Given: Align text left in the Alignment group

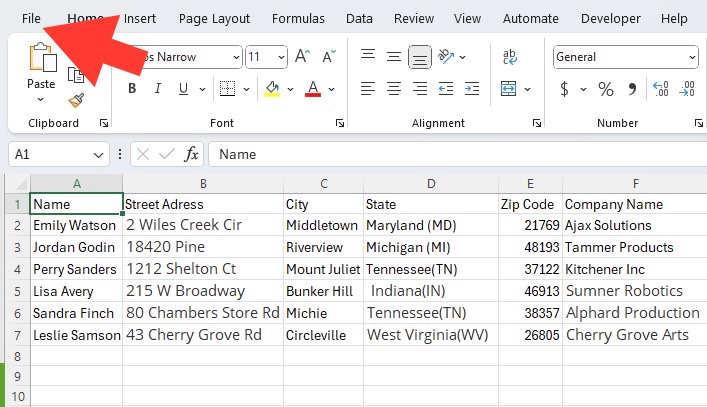Looking at the screenshot, I should click(x=368, y=89).
